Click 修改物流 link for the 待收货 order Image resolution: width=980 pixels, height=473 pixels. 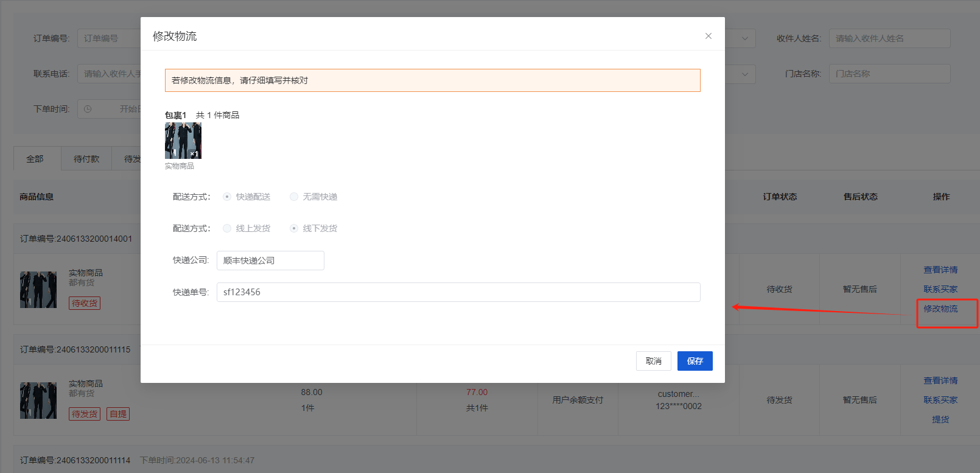(x=940, y=309)
